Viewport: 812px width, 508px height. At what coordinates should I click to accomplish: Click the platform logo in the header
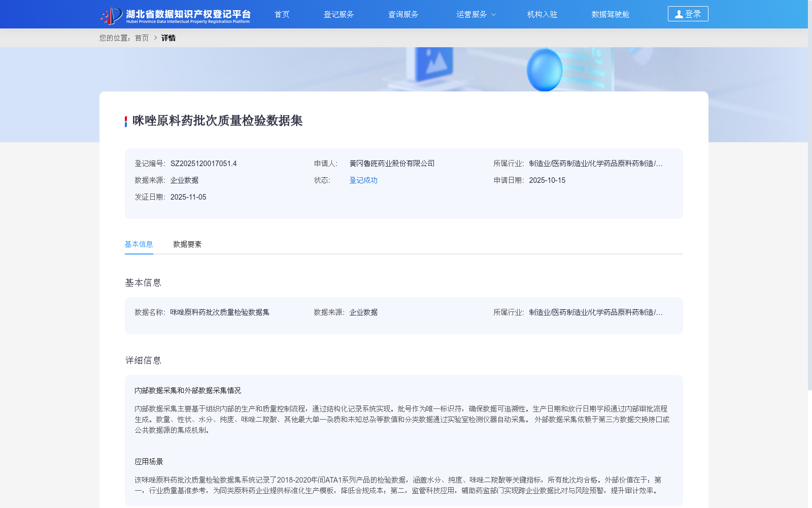coord(175,15)
